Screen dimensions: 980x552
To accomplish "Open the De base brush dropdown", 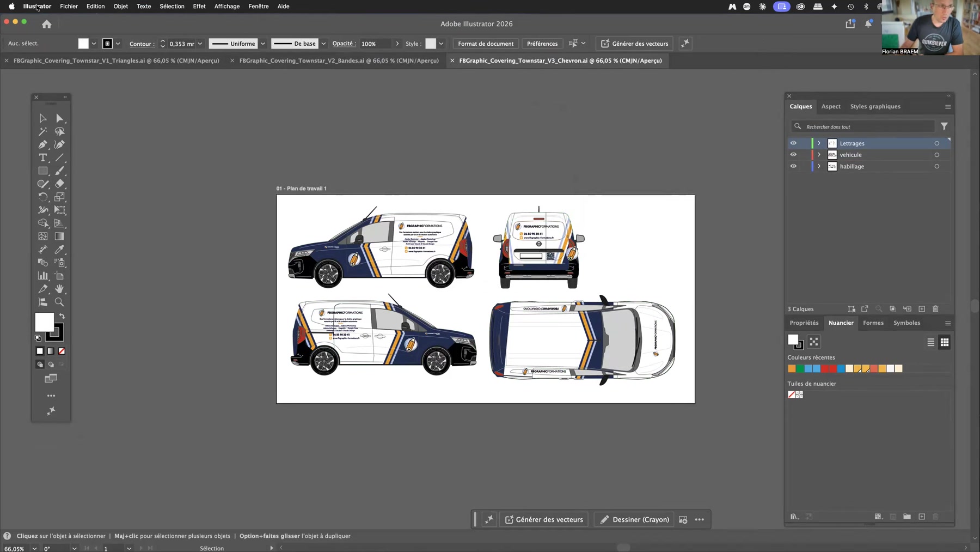I will (323, 44).
